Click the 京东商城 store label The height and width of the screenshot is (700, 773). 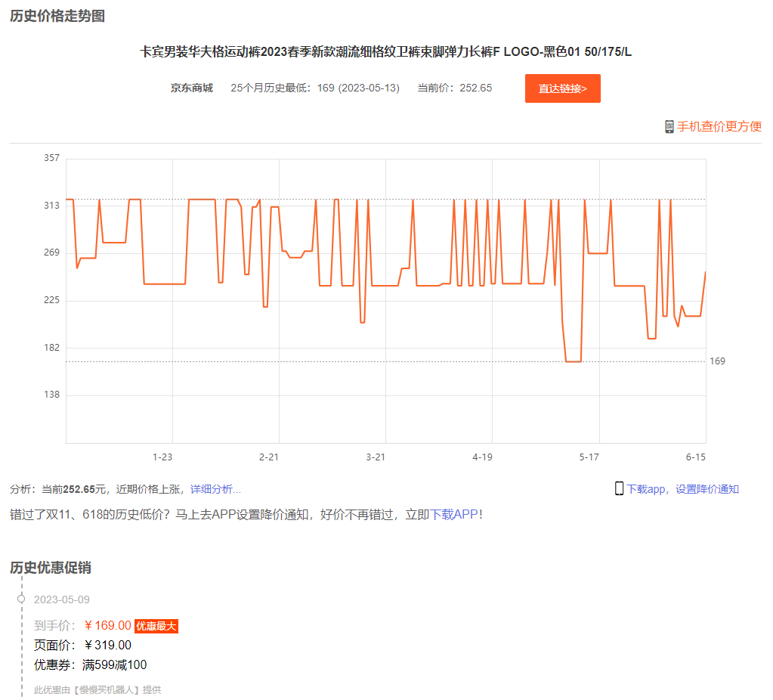click(x=191, y=88)
